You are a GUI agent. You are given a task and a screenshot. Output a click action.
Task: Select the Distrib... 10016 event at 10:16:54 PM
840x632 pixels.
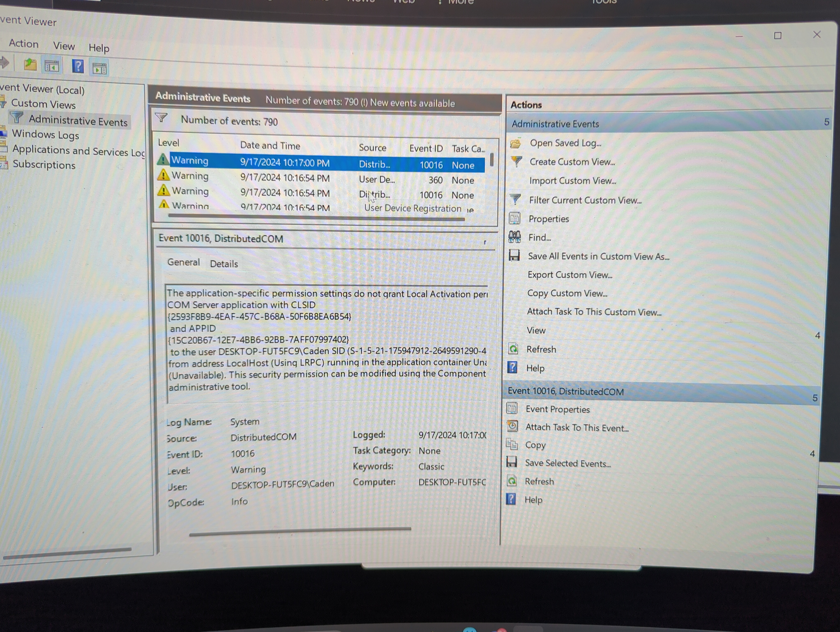click(321, 193)
